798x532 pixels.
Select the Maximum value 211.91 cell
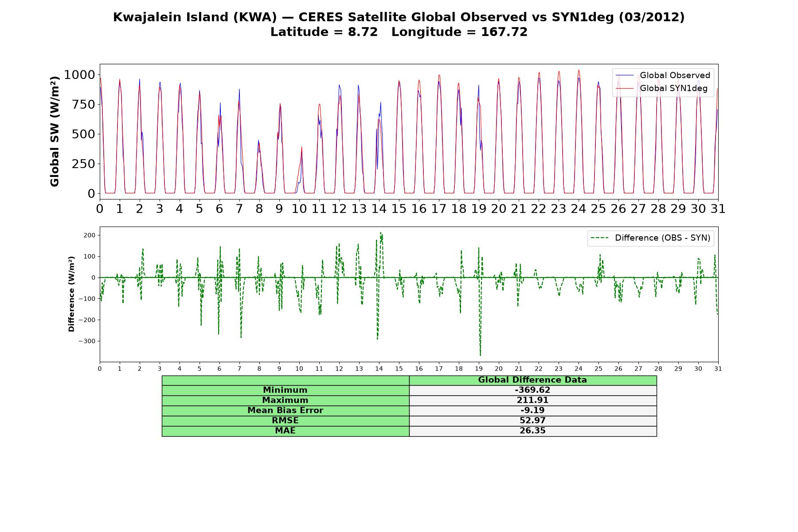pyautogui.click(x=532, y=400)
